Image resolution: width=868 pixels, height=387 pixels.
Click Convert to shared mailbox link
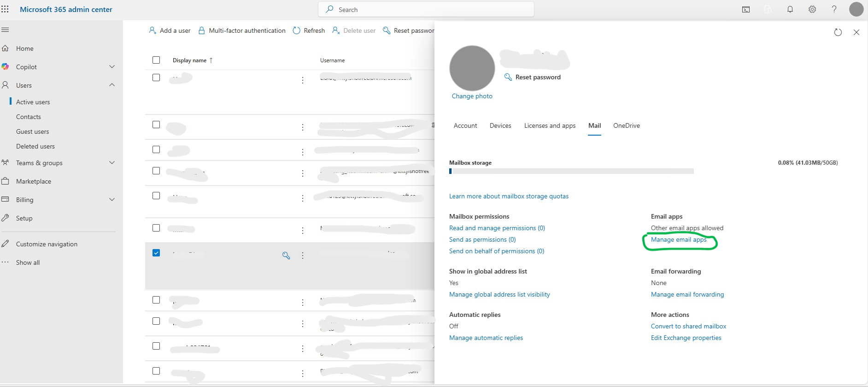688,326
